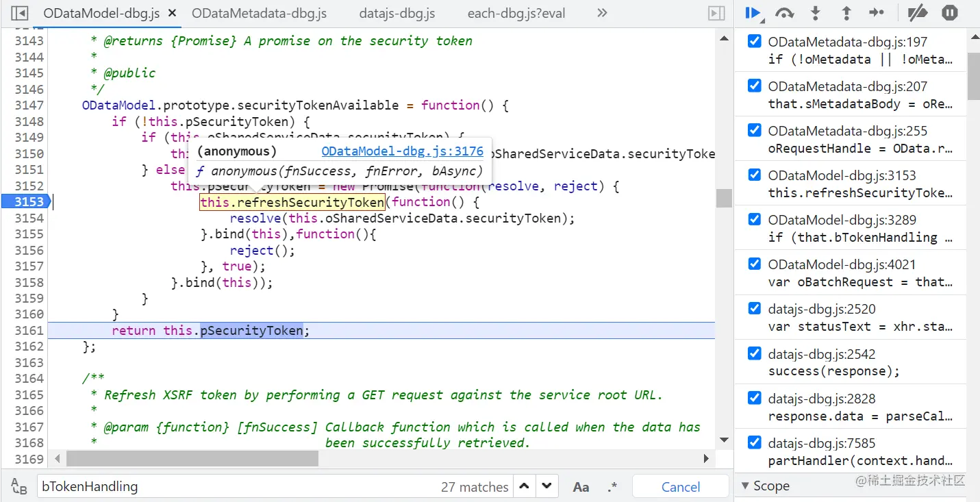Screen dimensions: 980x502
Task: Select 'this.refreshSecurityToke…' breakpoint code line
Action: click(x=860, y=192)
